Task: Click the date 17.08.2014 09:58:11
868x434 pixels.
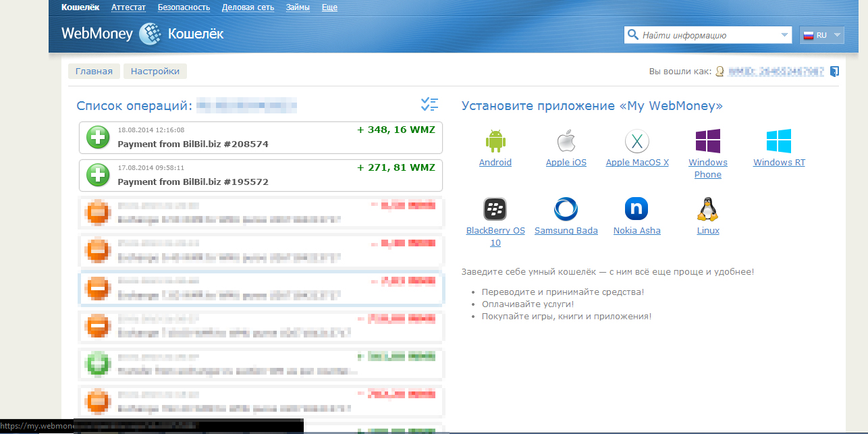Action: (x=151, y=167)
